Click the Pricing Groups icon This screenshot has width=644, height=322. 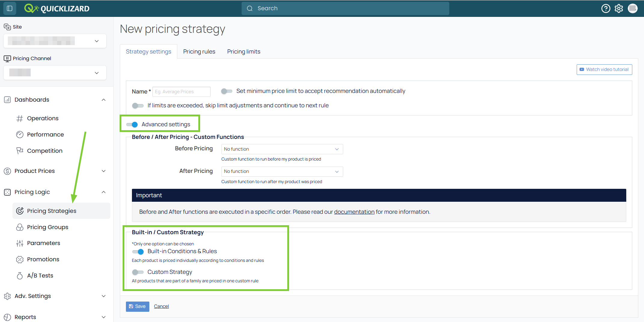tap(20, 227)
